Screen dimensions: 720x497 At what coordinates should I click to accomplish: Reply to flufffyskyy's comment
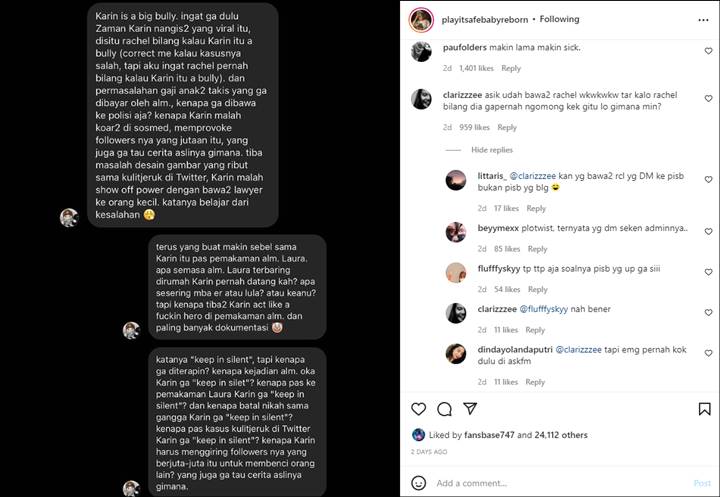[537, 289]
